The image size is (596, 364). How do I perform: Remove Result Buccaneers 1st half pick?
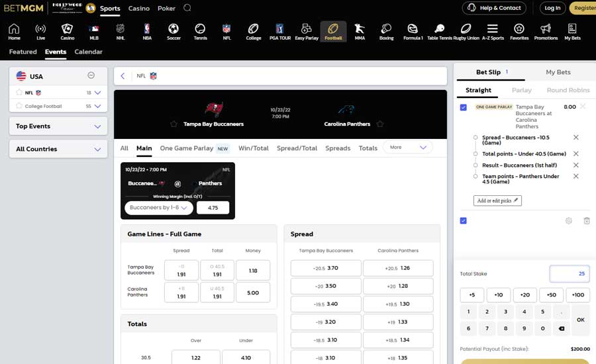click(576, 165)
